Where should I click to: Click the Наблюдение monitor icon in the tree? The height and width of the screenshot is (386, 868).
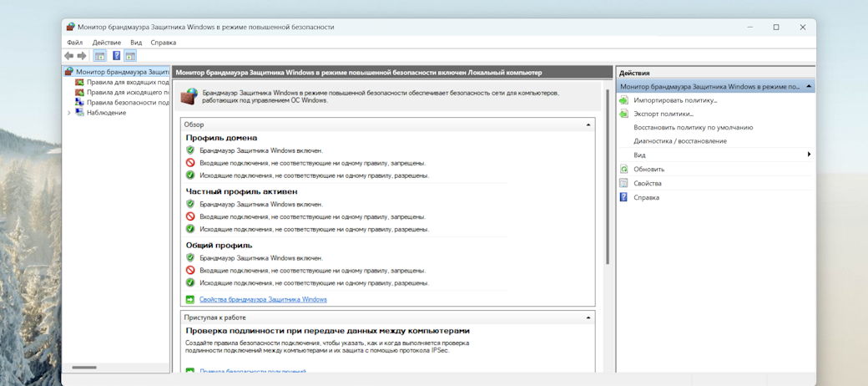click(80, 113)
